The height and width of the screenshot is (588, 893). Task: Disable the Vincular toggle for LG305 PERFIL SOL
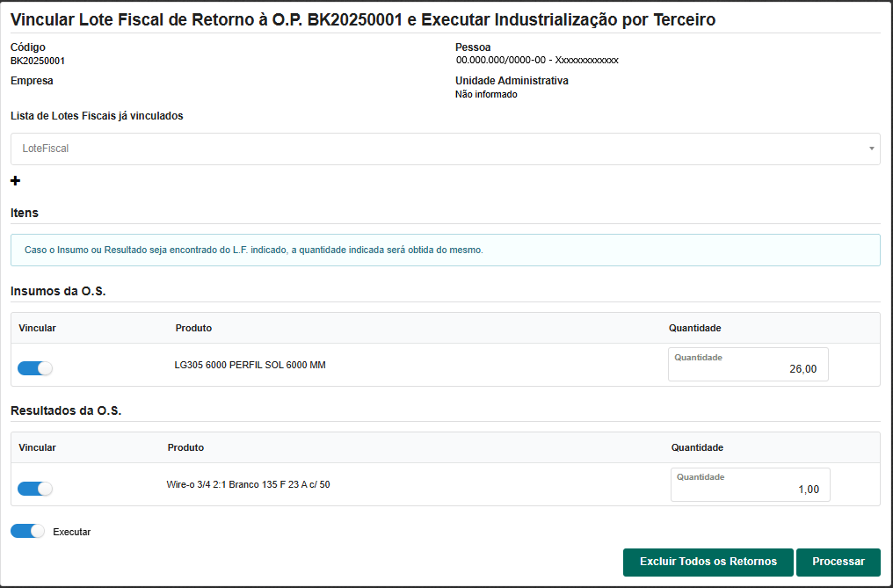click(x=34, y=367)
